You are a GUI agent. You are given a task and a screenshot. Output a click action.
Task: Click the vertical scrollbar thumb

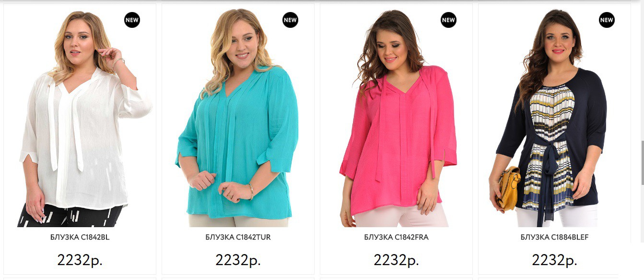642,163
